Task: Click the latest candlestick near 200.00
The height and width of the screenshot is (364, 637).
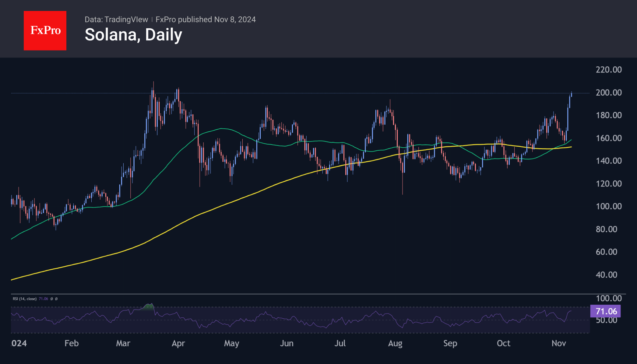Action: [x=571, y=94]
